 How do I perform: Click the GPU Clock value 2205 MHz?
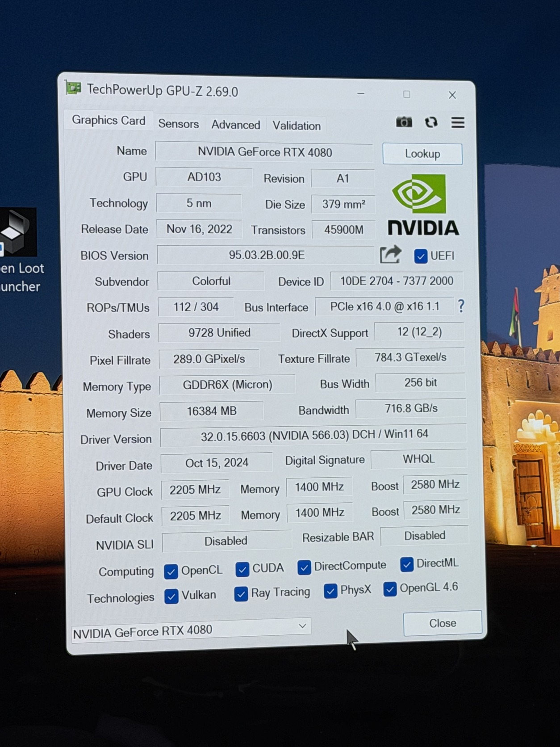(195, 490)
